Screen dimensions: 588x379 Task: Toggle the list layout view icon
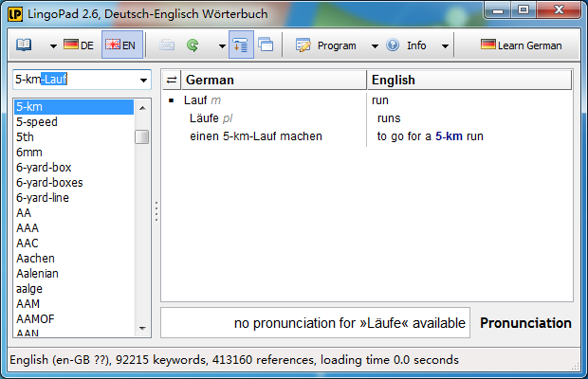pos(241,45)
